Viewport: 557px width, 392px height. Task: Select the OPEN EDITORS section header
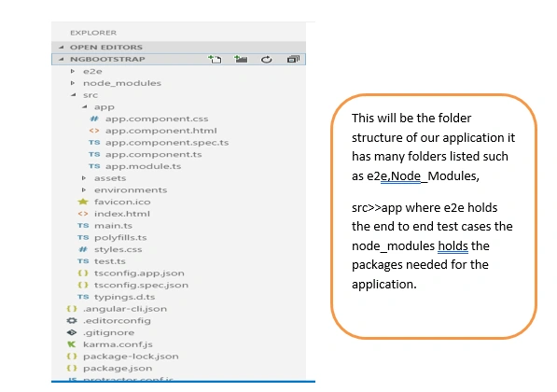point(179,48)
